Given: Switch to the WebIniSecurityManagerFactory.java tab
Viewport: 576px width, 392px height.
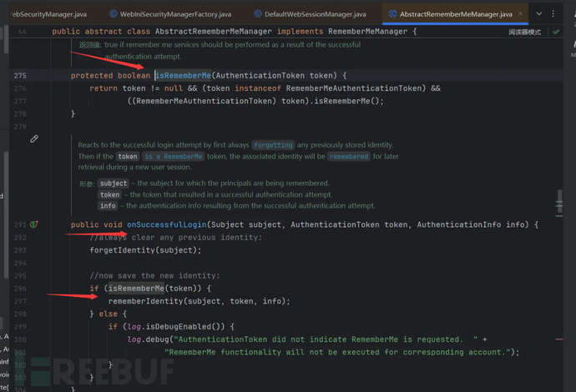Looking at the screenshot, I should 176,14.
